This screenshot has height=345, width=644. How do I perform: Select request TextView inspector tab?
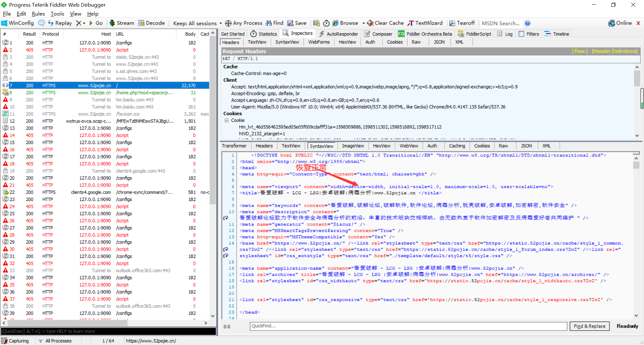tap(257, 42)
